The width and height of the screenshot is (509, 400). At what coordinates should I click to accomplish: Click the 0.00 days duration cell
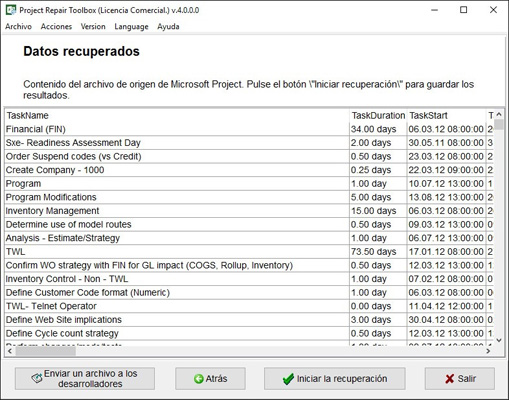click(378, 306)
